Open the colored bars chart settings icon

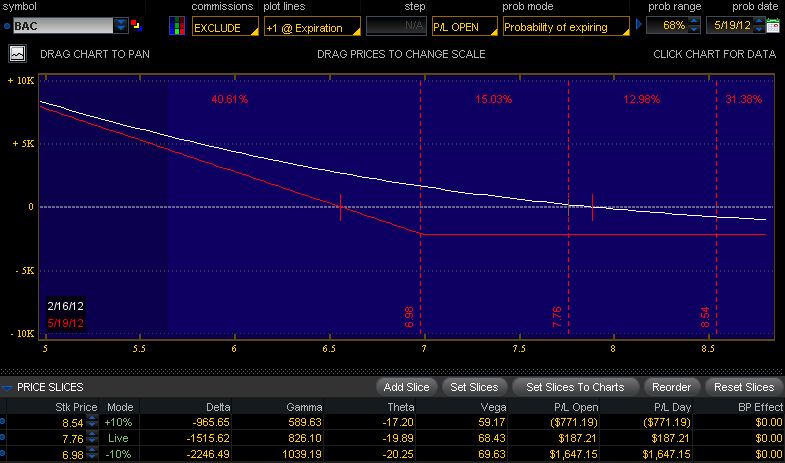click(x=177, y=26)
